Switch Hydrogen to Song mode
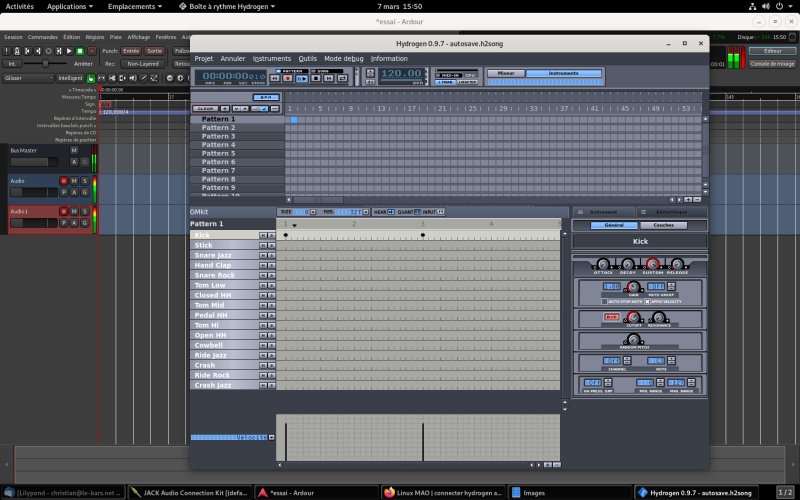800x500 pixels. pyautogui.click(x=326, y=71)
